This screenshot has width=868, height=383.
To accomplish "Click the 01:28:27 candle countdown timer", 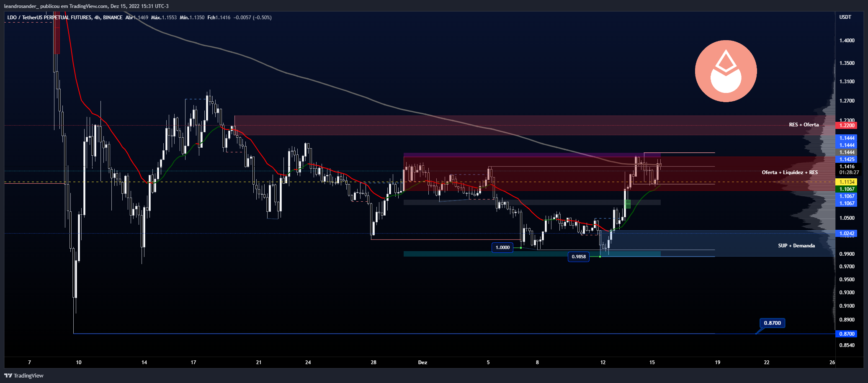I will tap(849, 172).
